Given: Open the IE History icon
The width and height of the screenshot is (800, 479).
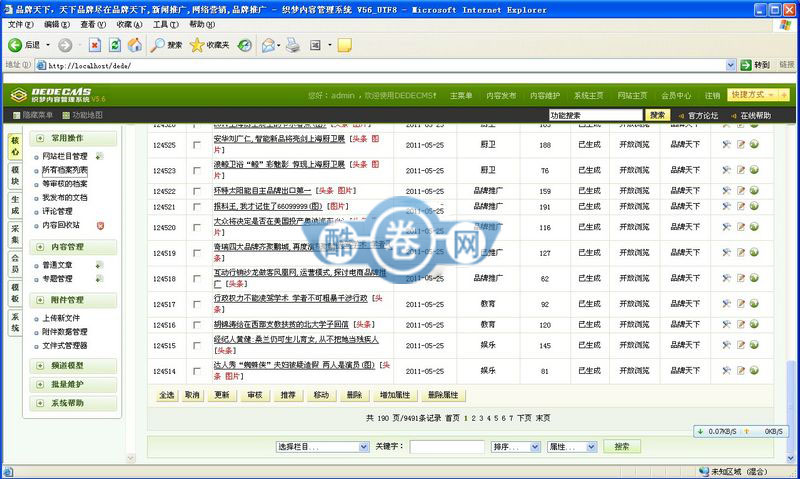Looking at the screenshot, I should coord(245,45).
